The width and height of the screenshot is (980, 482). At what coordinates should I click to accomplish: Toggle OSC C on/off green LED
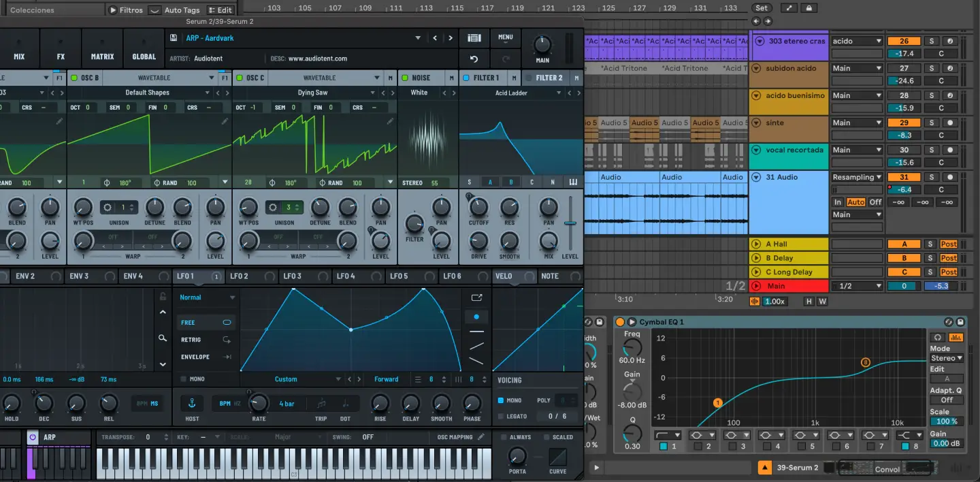pos(240,78)
